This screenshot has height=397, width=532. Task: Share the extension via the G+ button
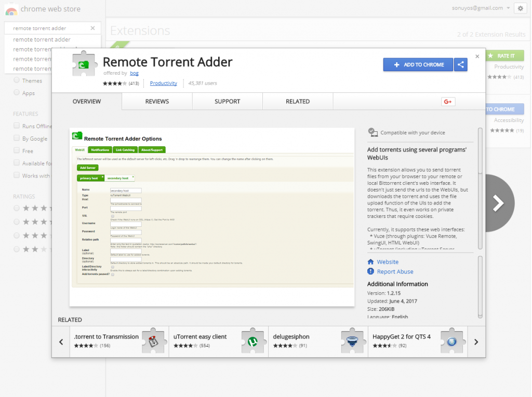tap(447, 102)
